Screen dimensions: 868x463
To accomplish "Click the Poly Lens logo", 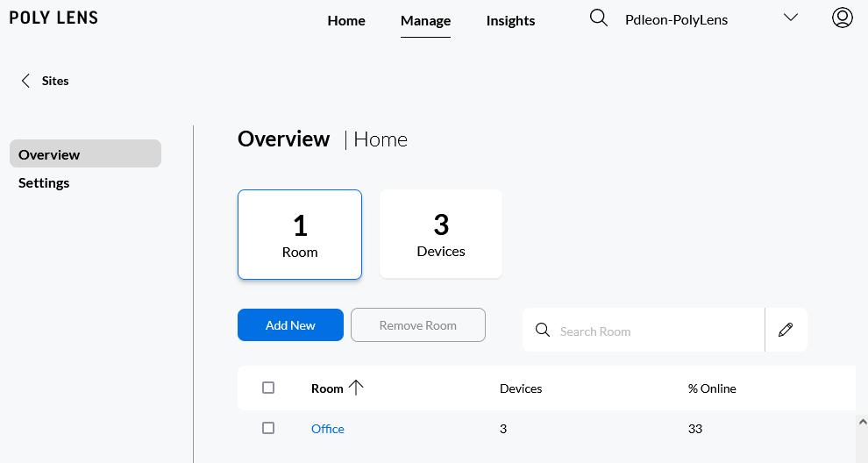I will pyautogui.click(x=53, y=18).
